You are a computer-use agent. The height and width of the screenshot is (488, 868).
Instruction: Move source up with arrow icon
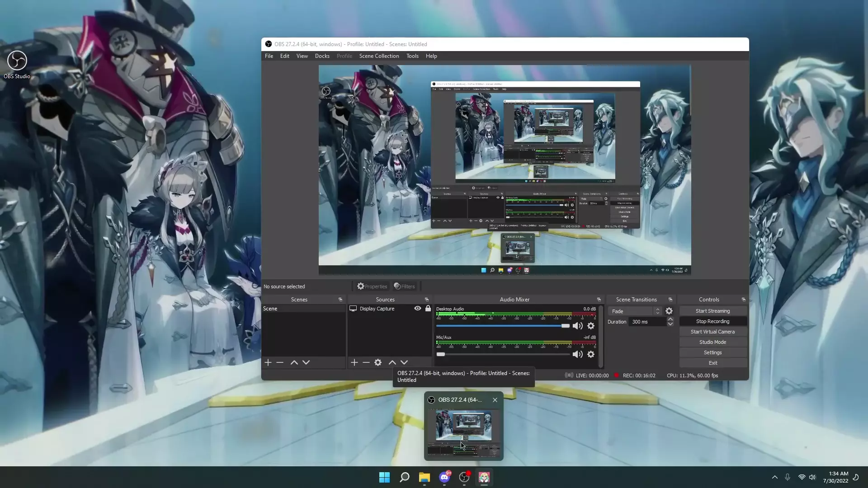coord(392,362)
